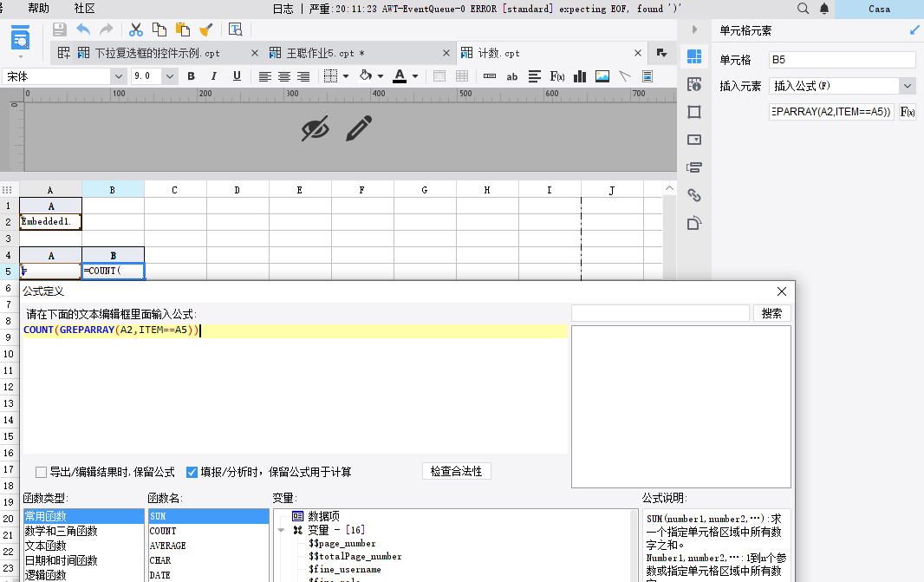Click the insert image toolbar icon

point(602,76)
